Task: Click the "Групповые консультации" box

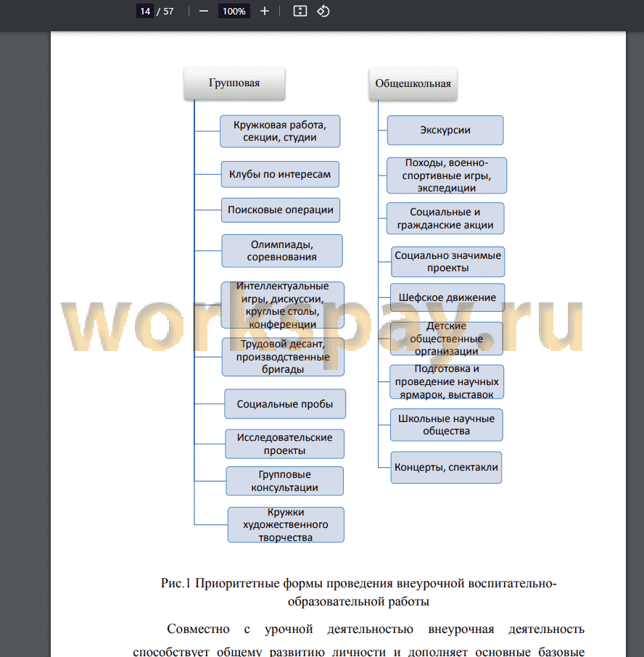Action: 284,481
